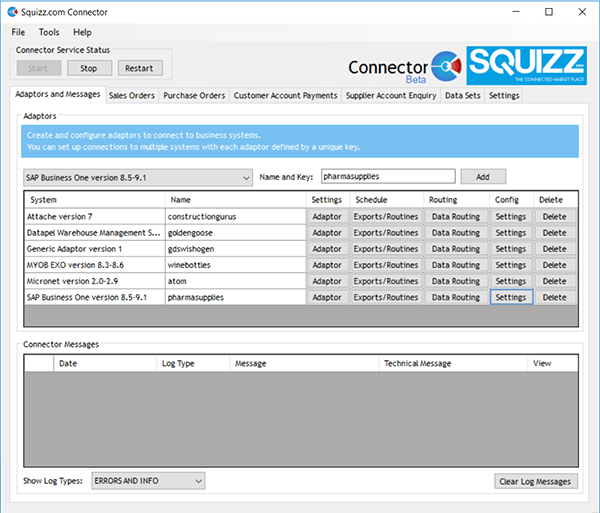The image size is (600, 513).
Task: Select the MYOB EXO version 8.3-8.6 cell
Action: 95,265
